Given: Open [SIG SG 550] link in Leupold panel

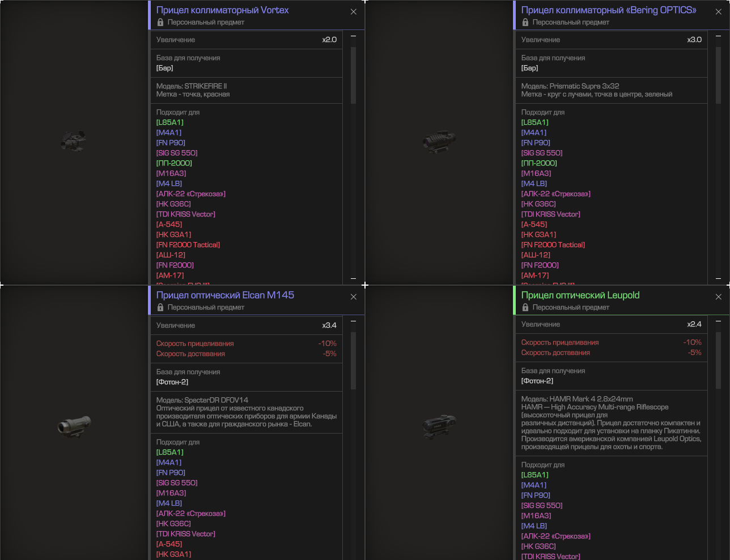Looking at the screenshot, I should tap(542, 506).
